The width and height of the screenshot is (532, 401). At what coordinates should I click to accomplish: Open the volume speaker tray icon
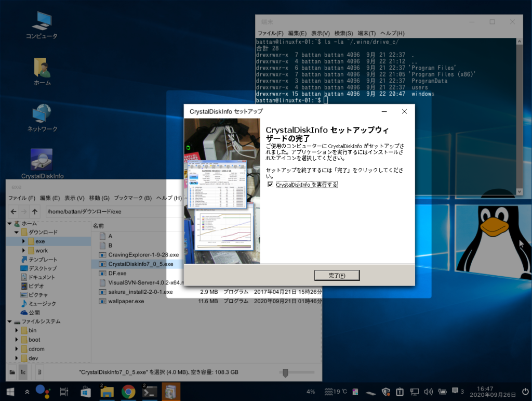(x=428, y=392)
